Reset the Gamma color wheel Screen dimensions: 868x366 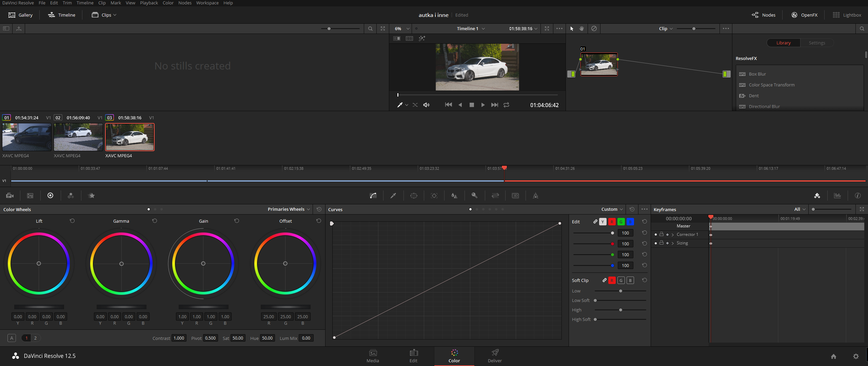(x=155, y=221)
